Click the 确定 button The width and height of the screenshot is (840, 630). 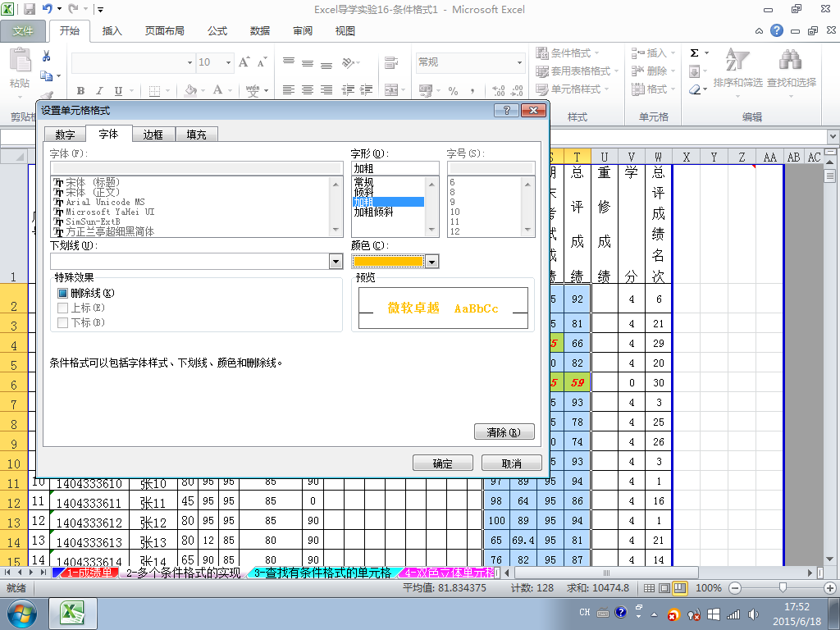click(x=443, y=463)
